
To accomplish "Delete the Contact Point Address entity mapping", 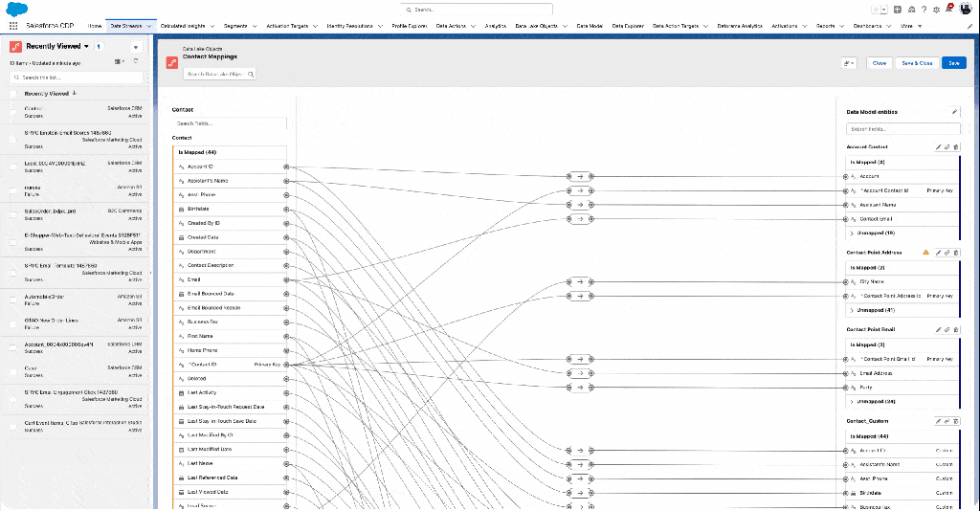I will (x=955, y=253).
